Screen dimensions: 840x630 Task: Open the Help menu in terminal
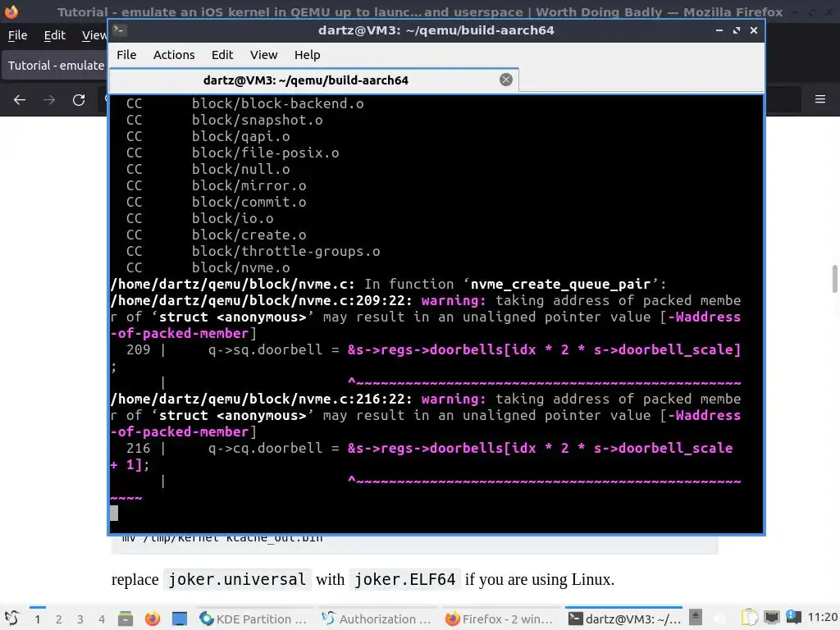(x=307, y=55)
